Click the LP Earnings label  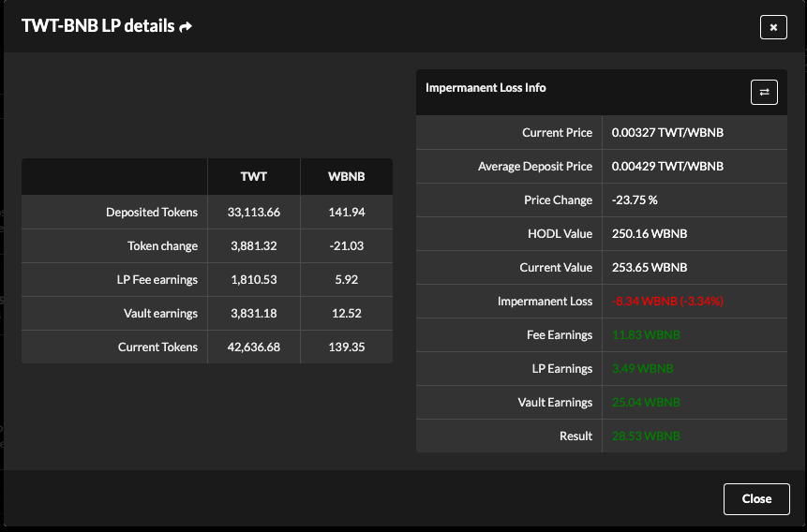[x=562, y=368]
